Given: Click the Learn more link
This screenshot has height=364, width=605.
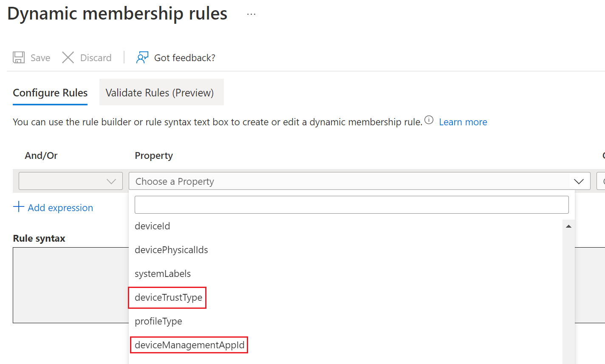Looking at the screenshot, I should click(x=463, y=122).
